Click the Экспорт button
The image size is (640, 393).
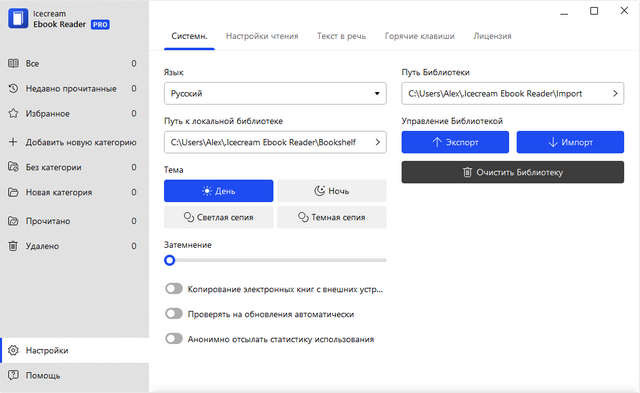[455, 142]
